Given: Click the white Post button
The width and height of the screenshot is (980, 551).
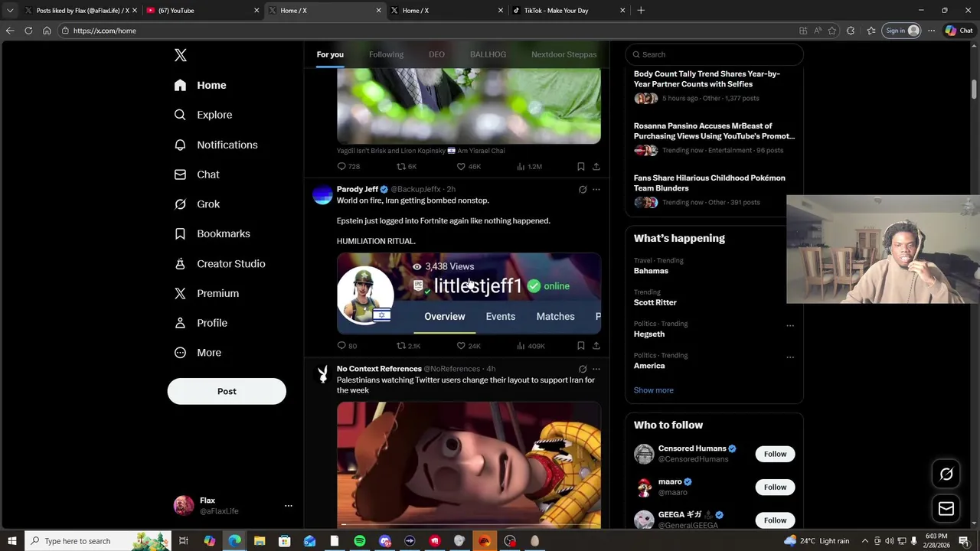Looking at the screenshot, I should [227, 391].
